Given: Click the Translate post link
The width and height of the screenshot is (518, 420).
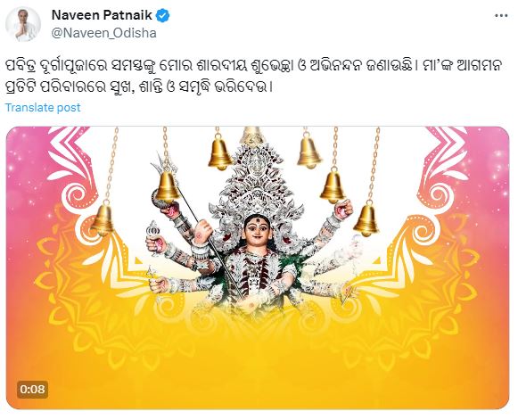Looking at the screenshot, I should coord(43,107).
